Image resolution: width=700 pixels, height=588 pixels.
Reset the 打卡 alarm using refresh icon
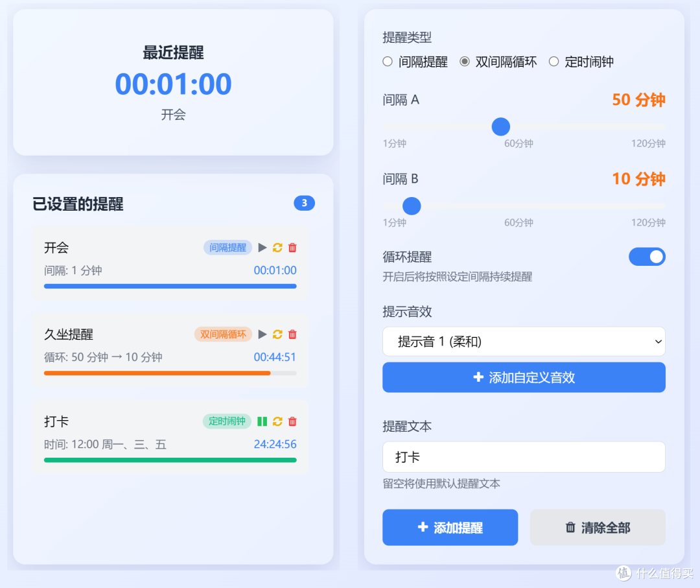tap(277, 421)
